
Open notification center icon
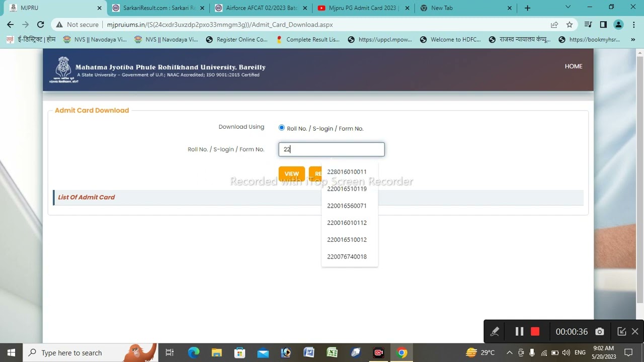(x=628, y=352)
